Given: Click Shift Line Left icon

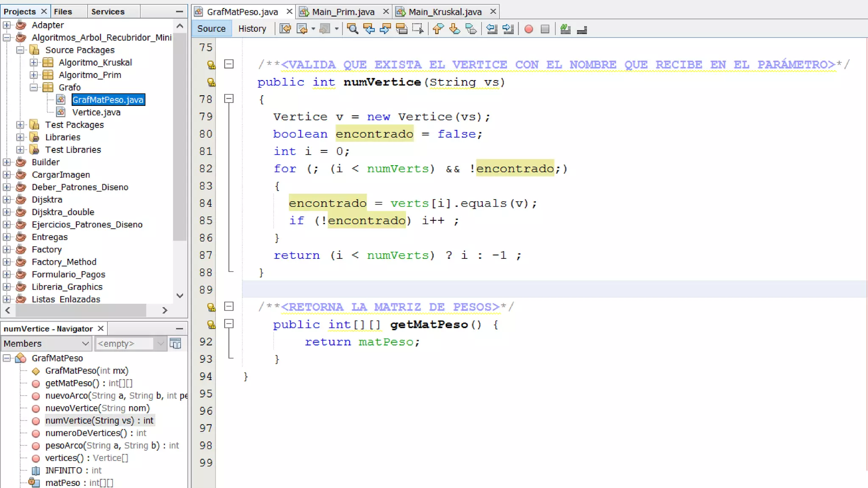Looking at the screenshot, I should 492,29.
